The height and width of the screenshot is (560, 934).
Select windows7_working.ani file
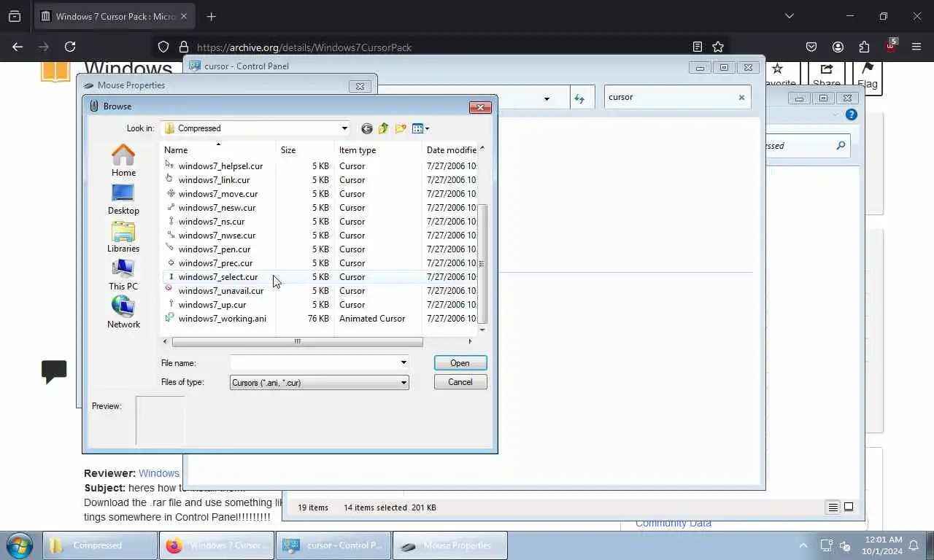coord(223,319)
